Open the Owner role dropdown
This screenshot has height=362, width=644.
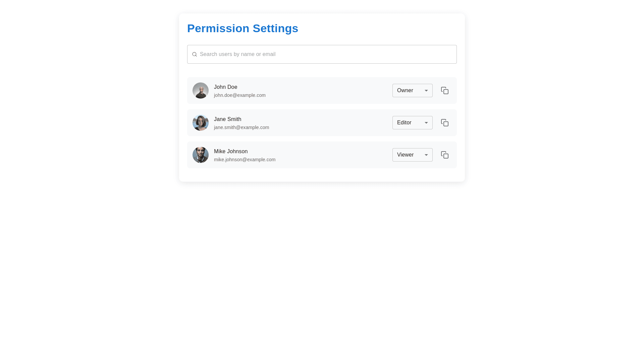(x=412, y=90)
